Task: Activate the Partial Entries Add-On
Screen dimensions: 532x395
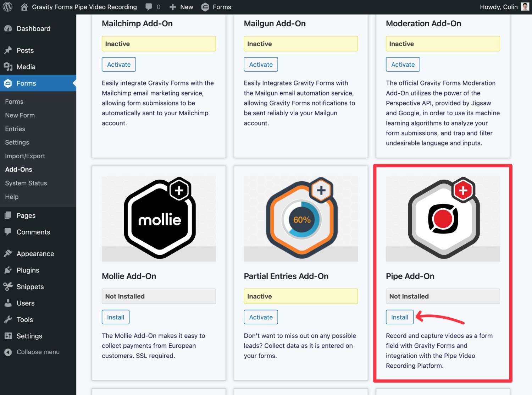Action: tap(261, 317)
